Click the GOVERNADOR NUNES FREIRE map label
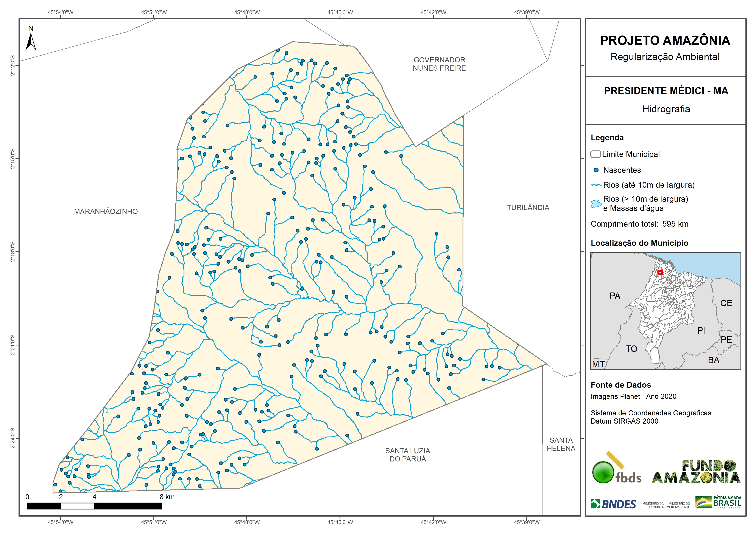The height and width of the screenshot is (534, 756). (x=439, y=64)
